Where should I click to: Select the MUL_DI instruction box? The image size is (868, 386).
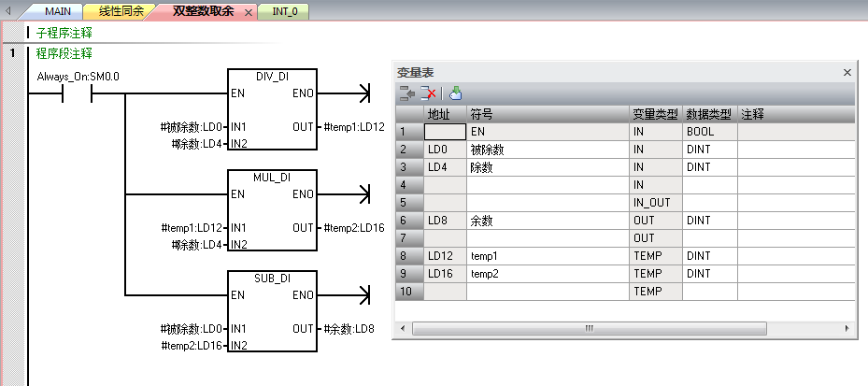pyautogui.click(x=272, y=210)
